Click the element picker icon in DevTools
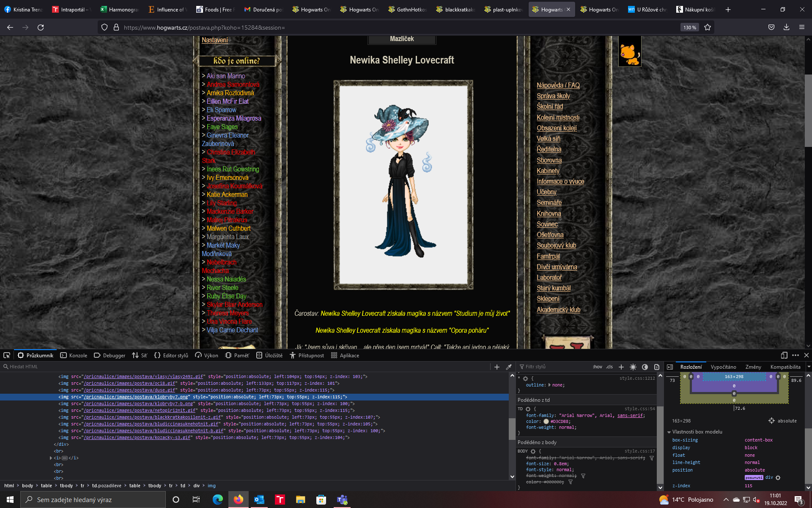Image resolution: width=812 pixels, height=508 pixels. tap(7, 355)
